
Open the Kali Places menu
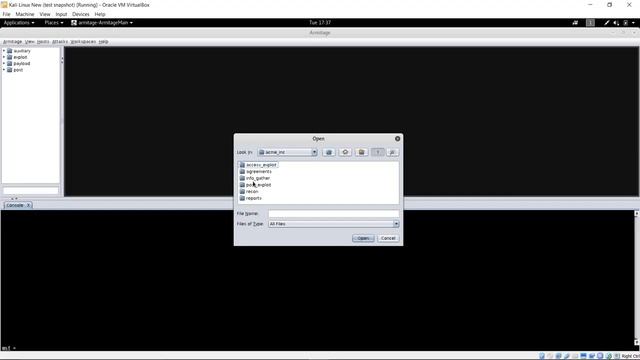pyautogui.click(x=53, y=23)
